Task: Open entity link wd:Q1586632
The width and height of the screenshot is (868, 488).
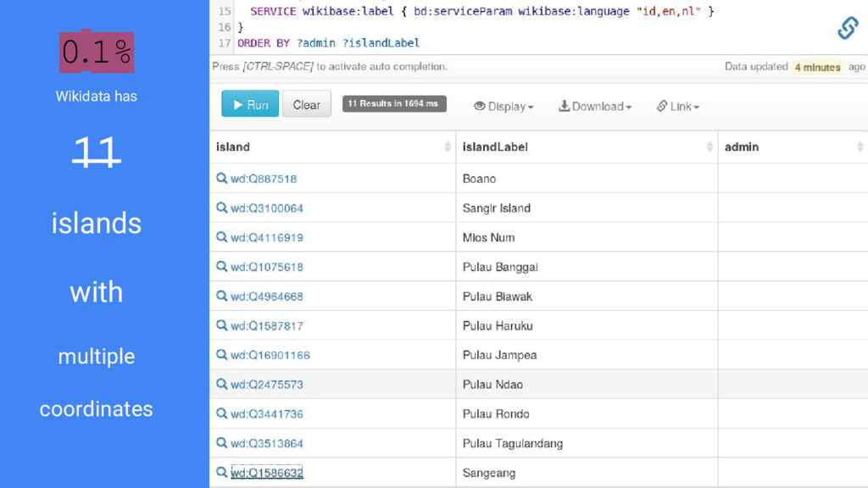Action: click(267, 473)
